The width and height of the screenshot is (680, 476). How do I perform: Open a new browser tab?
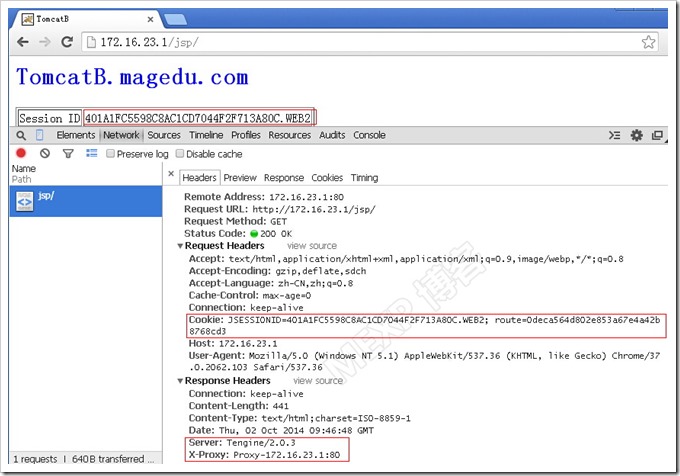click(x=175, y=20)
